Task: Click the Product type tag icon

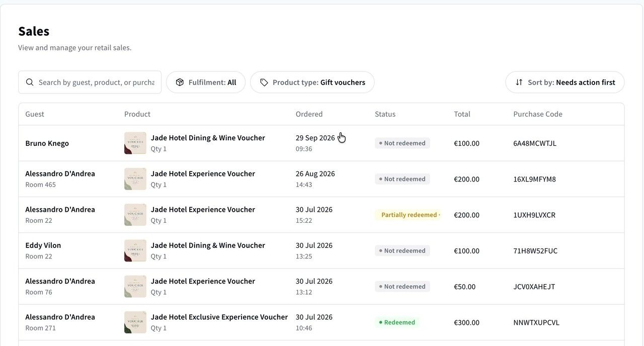Action: tap(264, 82)
